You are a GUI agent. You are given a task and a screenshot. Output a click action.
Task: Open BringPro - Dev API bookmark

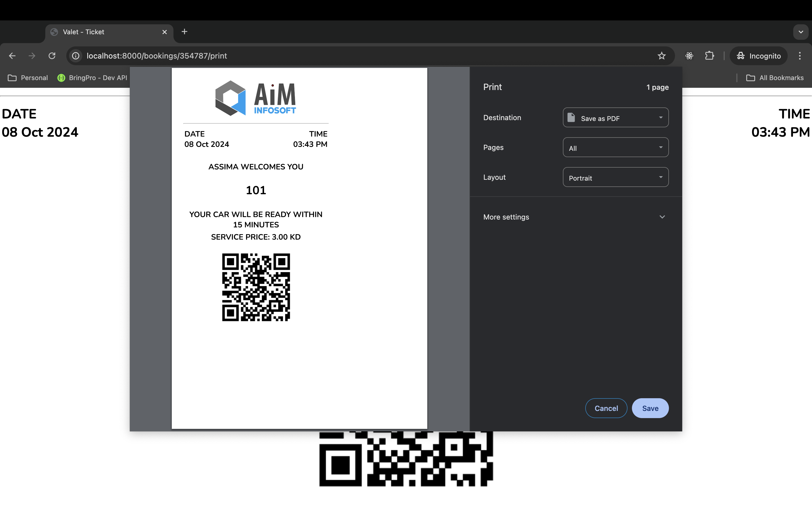point(93,78)
